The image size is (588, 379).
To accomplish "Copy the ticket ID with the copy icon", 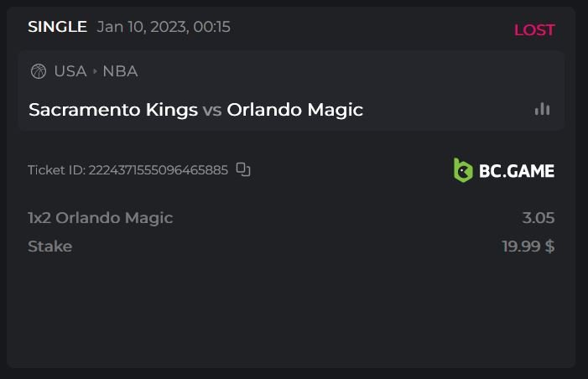I will [243, 170].
